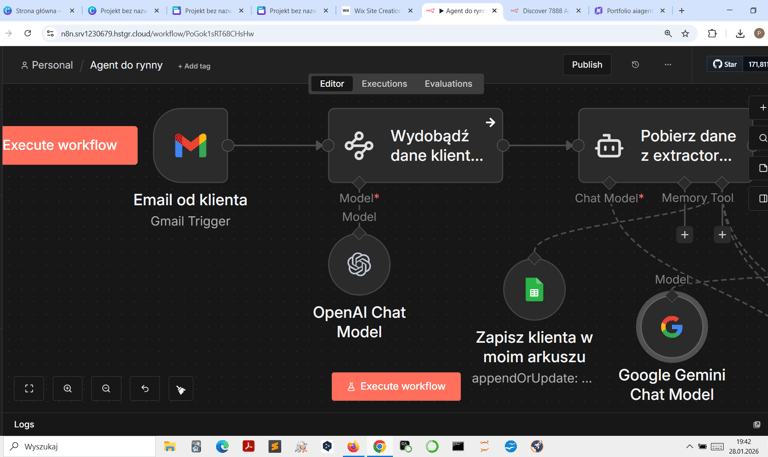768x457 pixels.
Task: Open a new browser tab
Action: point(681,10)
